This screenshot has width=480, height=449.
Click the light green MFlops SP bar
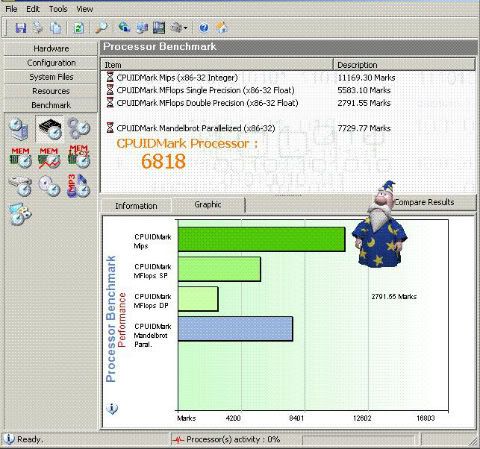click(x=219, y=269)
